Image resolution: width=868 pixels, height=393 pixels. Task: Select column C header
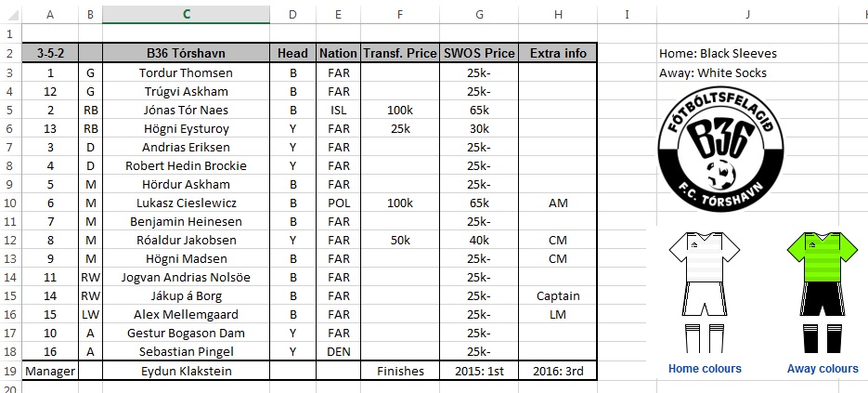pyautogui.click(x=187, y=14)
